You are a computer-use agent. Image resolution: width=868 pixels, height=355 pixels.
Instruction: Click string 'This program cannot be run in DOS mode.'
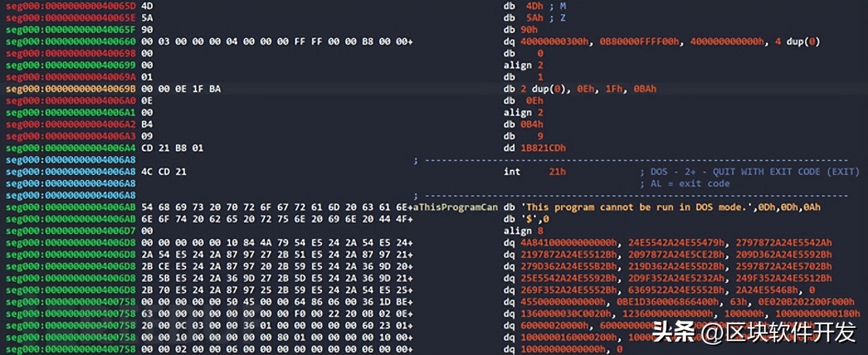click(x=637, y=208)
